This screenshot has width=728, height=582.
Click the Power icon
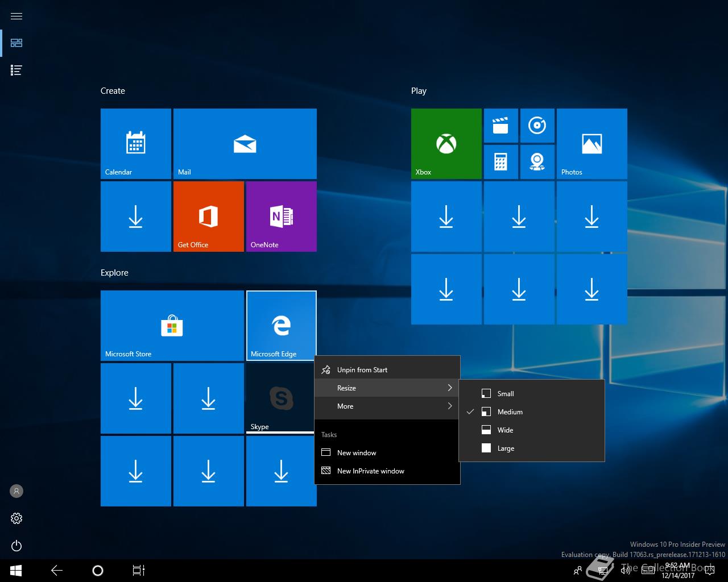(16, 546)
